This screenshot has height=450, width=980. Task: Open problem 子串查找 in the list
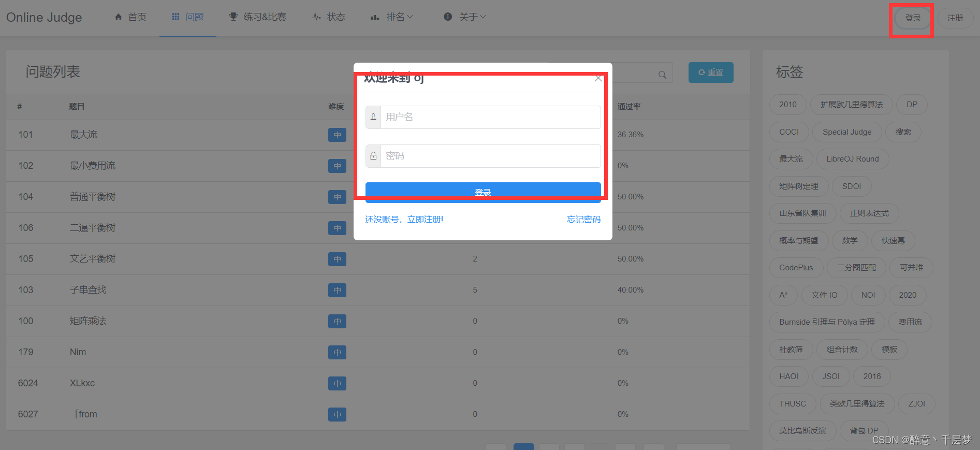pyautogui.click(x=88, y=290)
